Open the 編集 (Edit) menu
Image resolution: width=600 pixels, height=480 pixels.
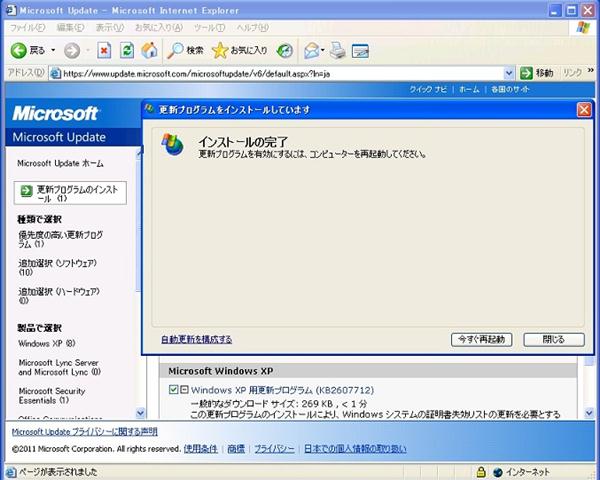coord(70,28)
